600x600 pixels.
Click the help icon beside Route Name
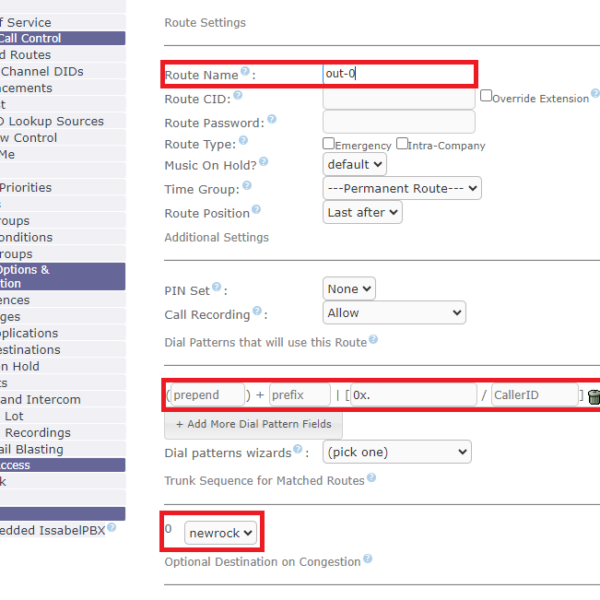pos(245,72)
